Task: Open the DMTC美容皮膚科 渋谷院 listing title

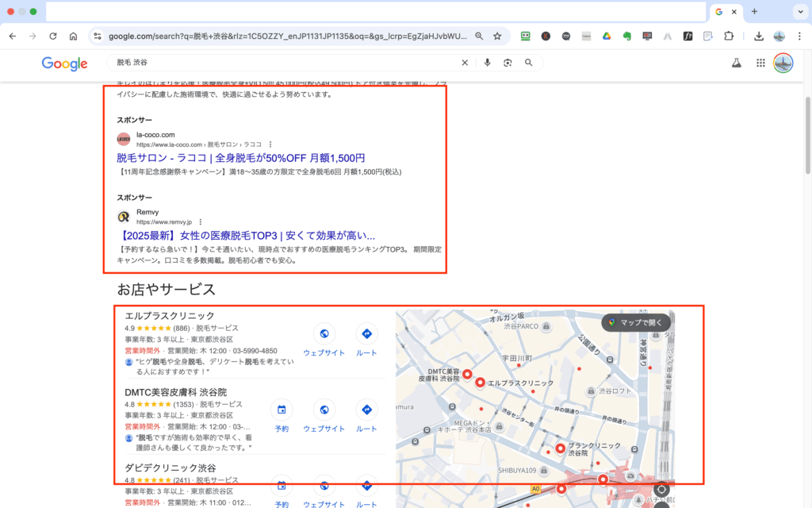Action: pyautogui.click(x=175, y=392)
